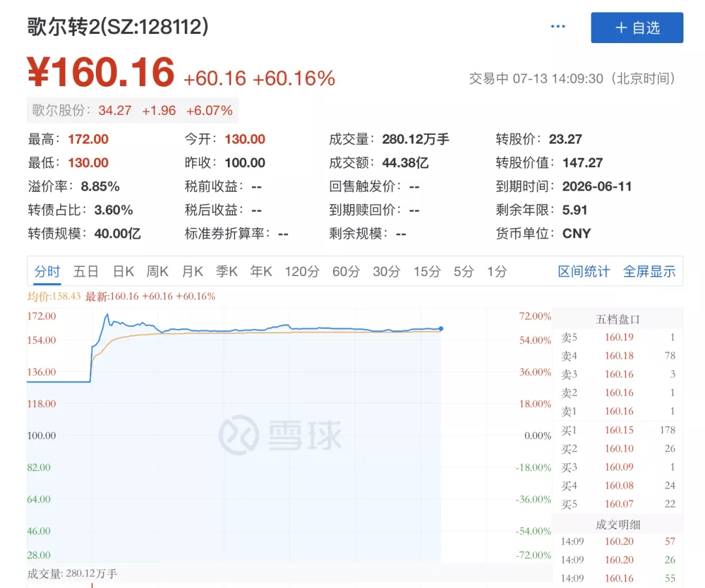
Task: Click the 最高 value 172.00
Action: 88,140
